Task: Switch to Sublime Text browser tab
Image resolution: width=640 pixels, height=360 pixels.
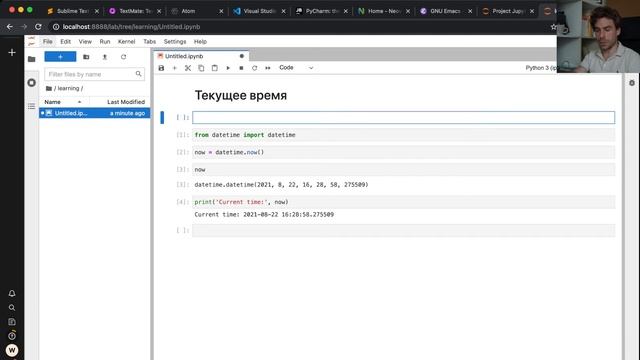Action: (x=73, y=11)
